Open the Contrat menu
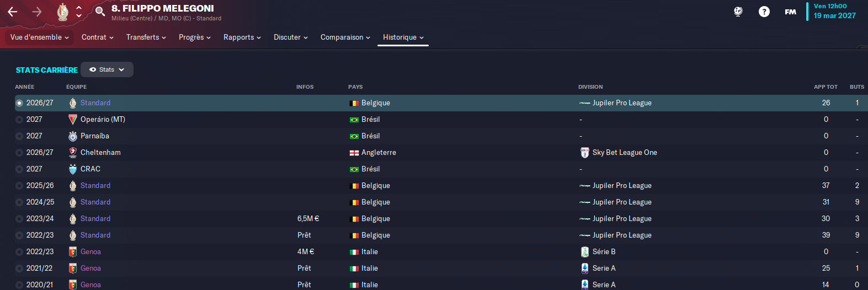 click(x=97, y=37)
